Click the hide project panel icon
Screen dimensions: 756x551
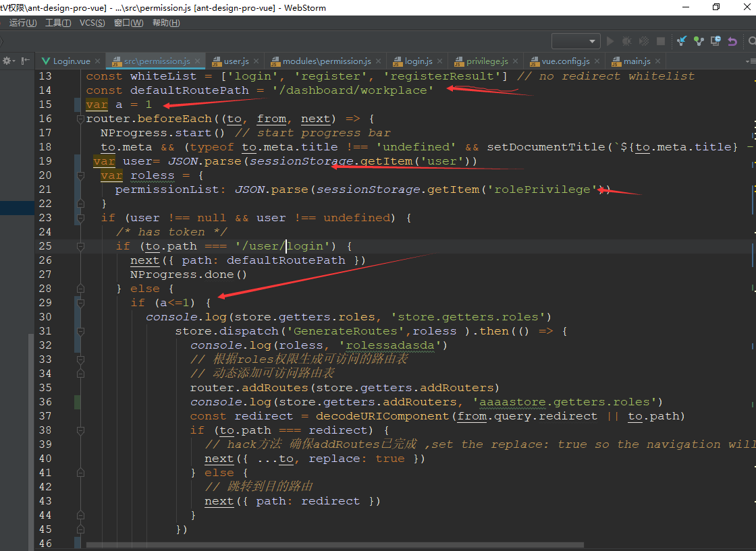coord(26,61)
